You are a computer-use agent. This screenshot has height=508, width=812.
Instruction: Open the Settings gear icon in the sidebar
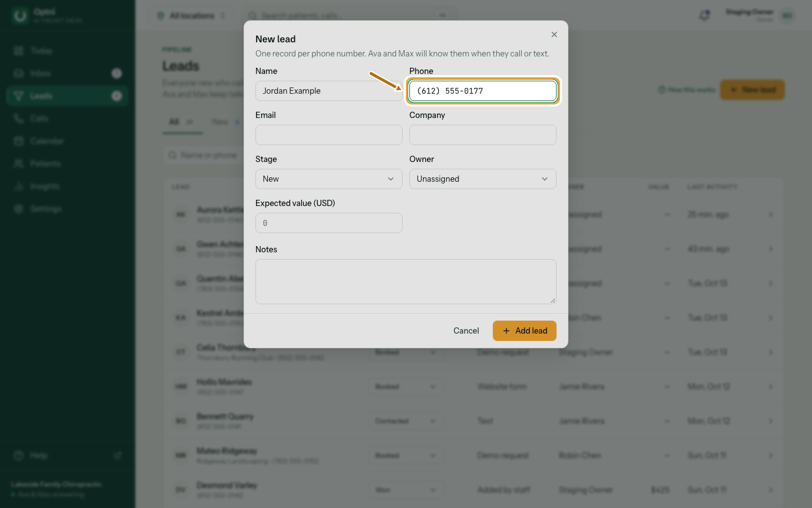click(x=19, y=209)
